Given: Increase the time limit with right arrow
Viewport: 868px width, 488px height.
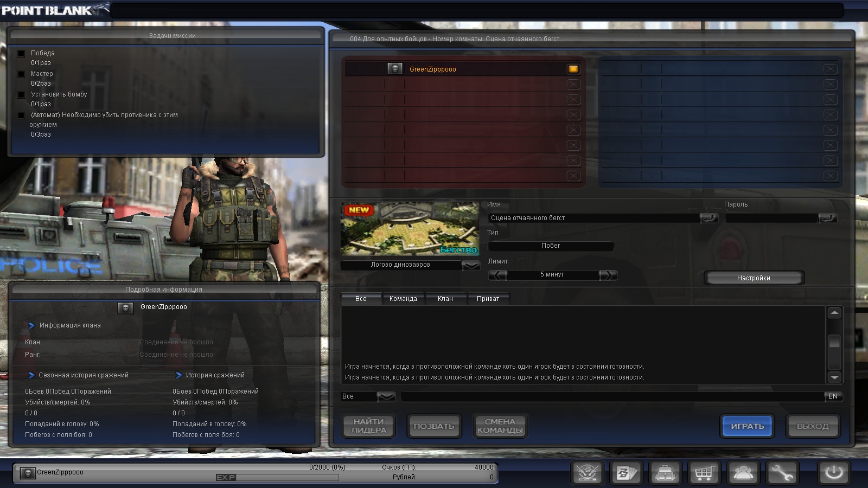Looking at the screenshot, I should [x=608, y=275].
